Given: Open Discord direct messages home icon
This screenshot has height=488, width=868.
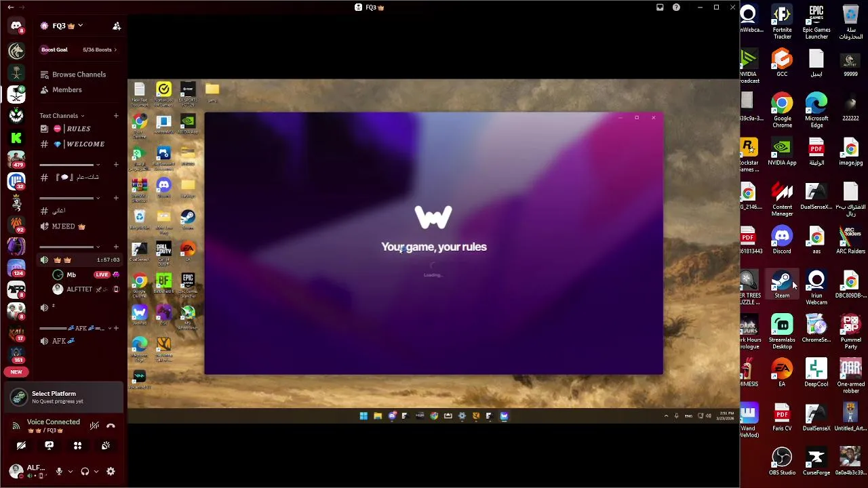Looking at the screenshot, I should [16, 26].
